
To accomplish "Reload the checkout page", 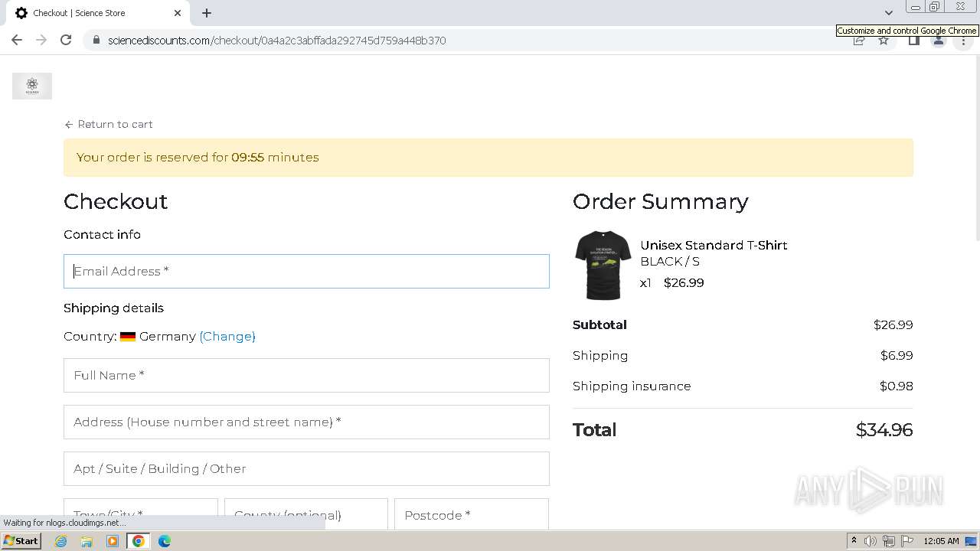I will (66, 40).
